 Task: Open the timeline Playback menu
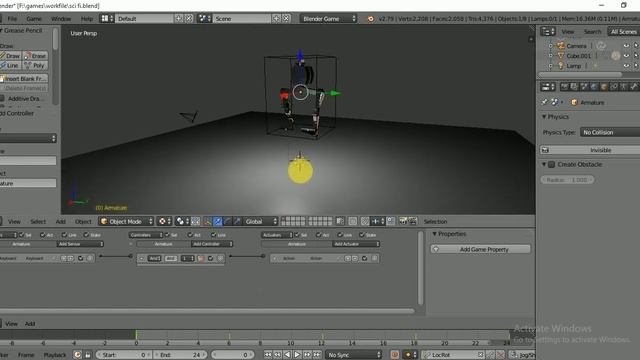[55, 355]
